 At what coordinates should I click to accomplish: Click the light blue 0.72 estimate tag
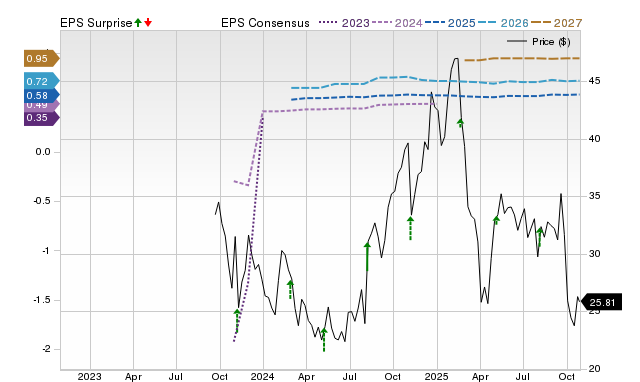[x=42, y=81]
